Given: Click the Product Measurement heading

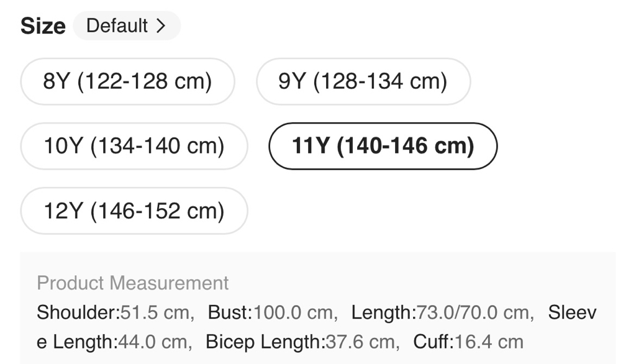Looking at the screenshot, I should 132,283.
